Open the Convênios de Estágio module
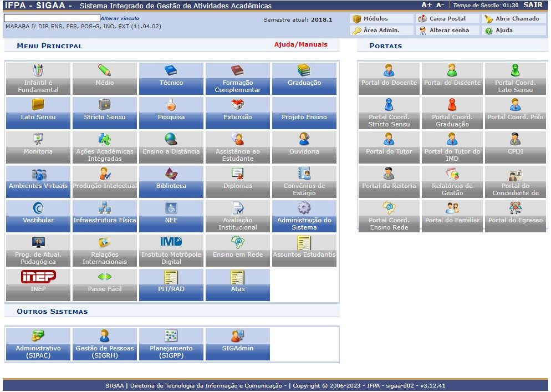Image resolution: width=551 pixels, height=392 pixels. click(x=304, y=182)
